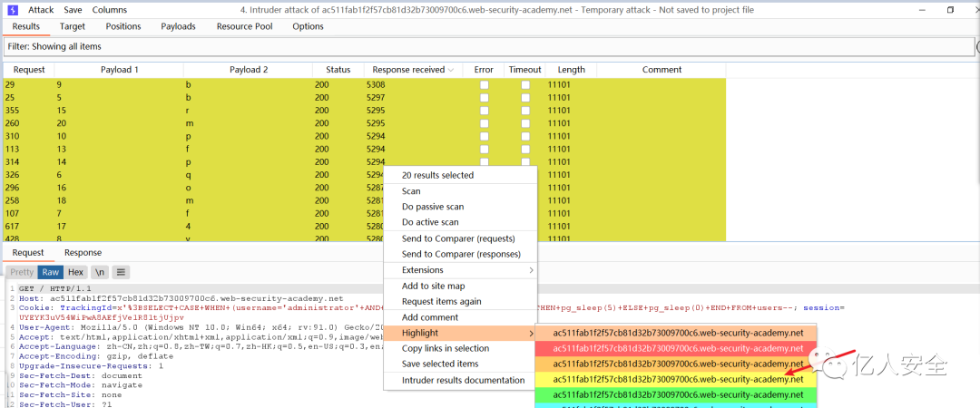This screenshot has height=408, width=980.
Task: Sort by the Length column header
Action: click(572, 70)
